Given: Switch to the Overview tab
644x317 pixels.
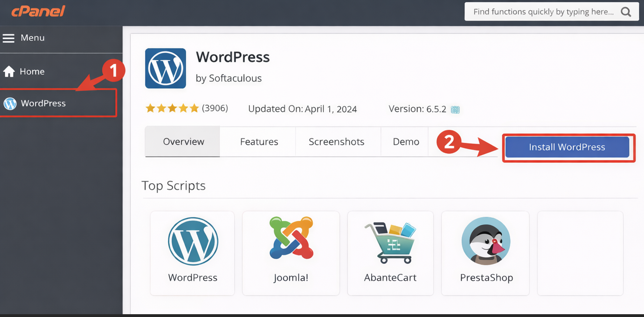Looking at the screenshot, I should click(x=182, y=142).
